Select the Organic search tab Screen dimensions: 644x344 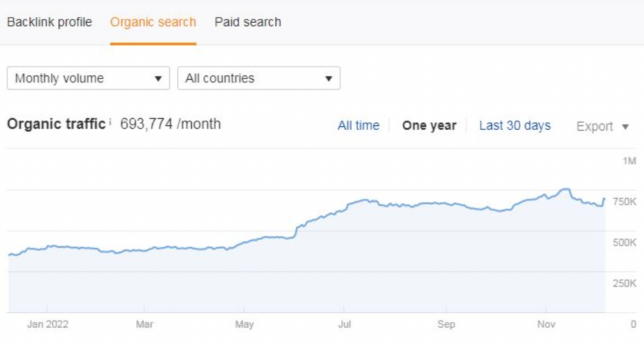[153, 22]
